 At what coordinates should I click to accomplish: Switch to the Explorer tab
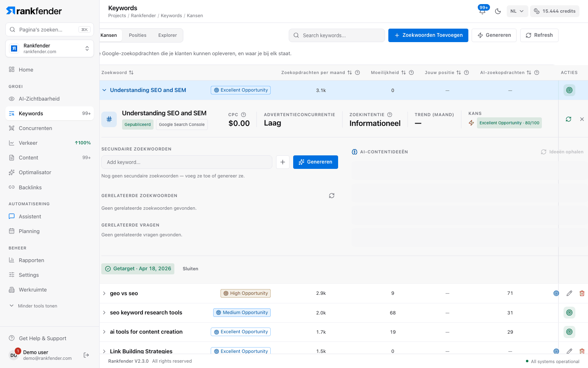[x=167, y=35]
